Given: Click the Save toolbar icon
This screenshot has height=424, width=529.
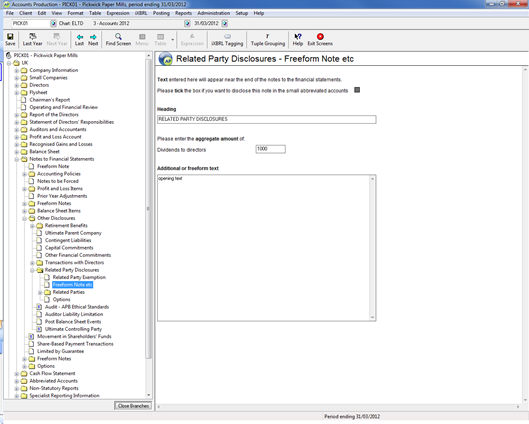Looking at the screenshot, I should point(10,39).
